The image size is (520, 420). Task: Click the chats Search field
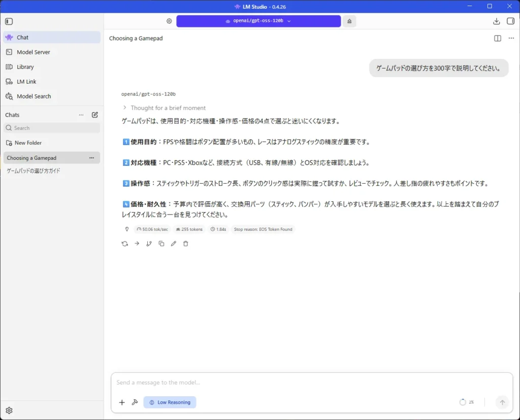click(x=52, y=128)
